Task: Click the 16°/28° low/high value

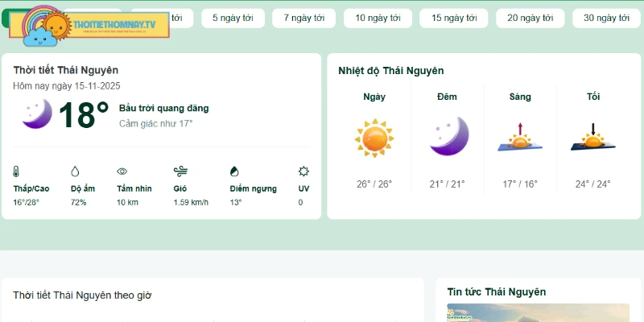Action: point(26,203)
